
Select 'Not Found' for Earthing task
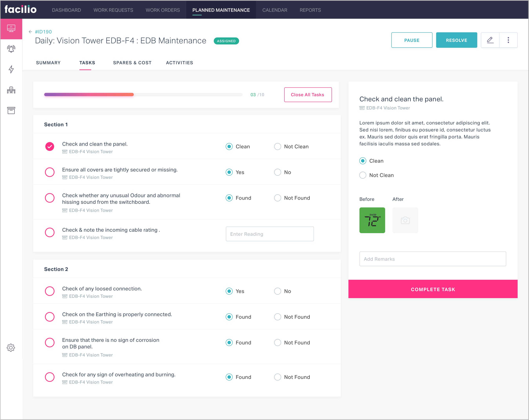(x=277, y=317)
